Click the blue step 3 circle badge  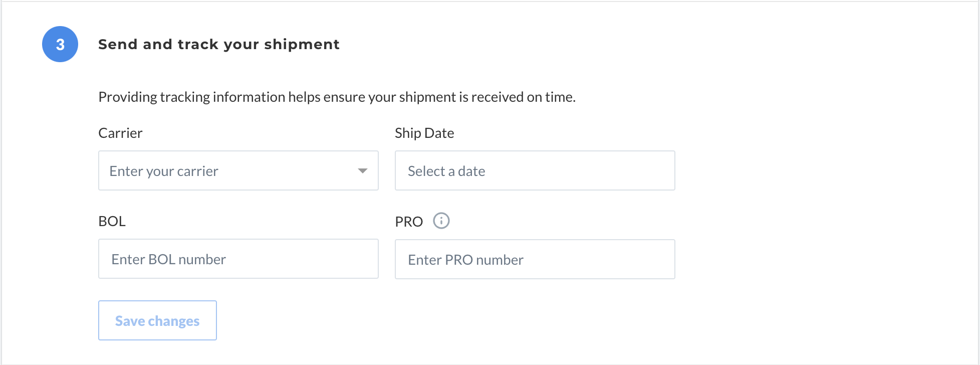click(x=60, y=44)
